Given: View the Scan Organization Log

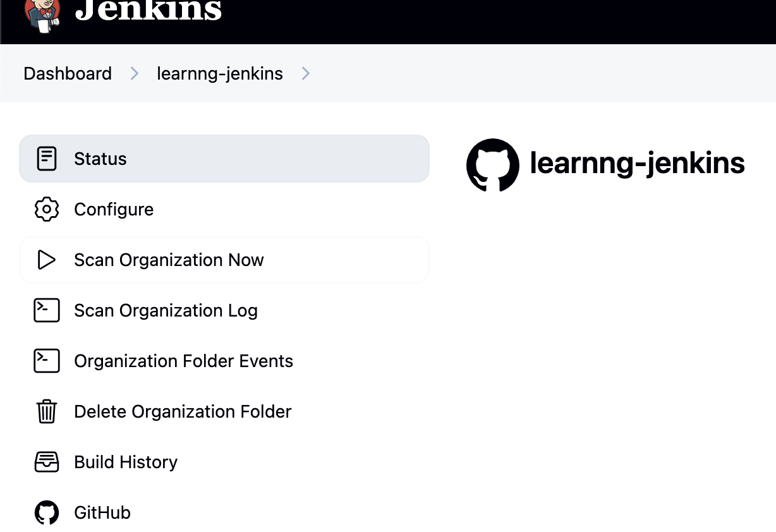Looking at the screenshot, I should point(166,310).
